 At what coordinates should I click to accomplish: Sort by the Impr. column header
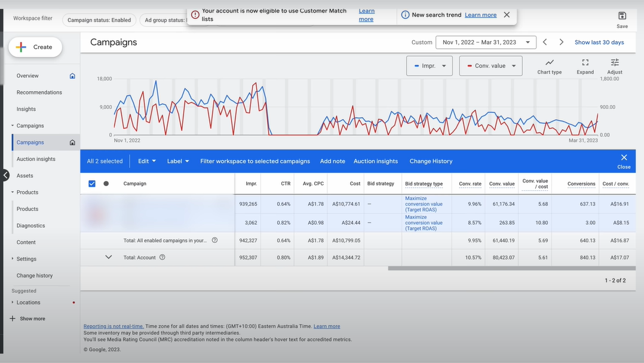pyautogui.click(x=252, y=184)
